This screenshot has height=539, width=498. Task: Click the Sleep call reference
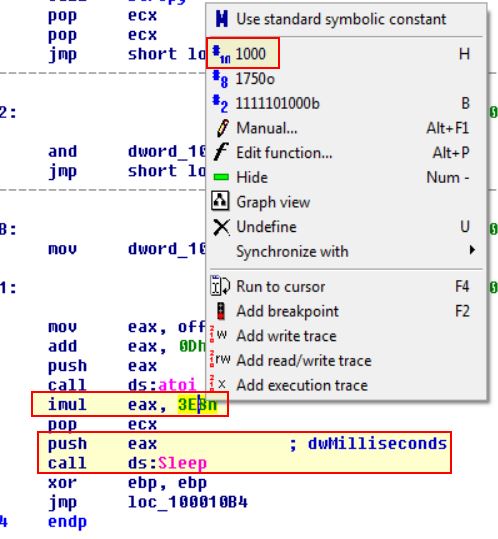point(182,464)
